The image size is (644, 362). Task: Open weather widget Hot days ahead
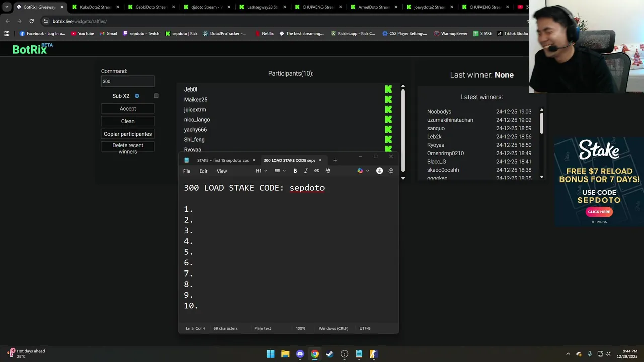26,354
